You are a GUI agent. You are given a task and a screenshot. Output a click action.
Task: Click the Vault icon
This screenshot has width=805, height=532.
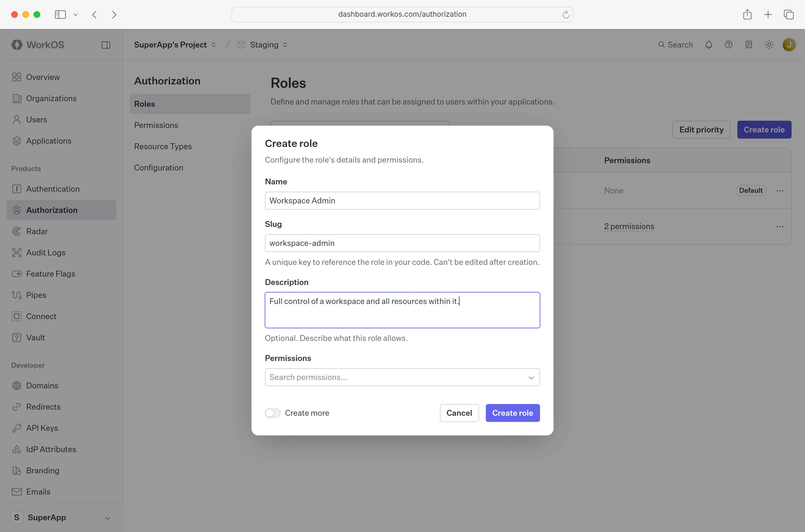tap(16, 338)
